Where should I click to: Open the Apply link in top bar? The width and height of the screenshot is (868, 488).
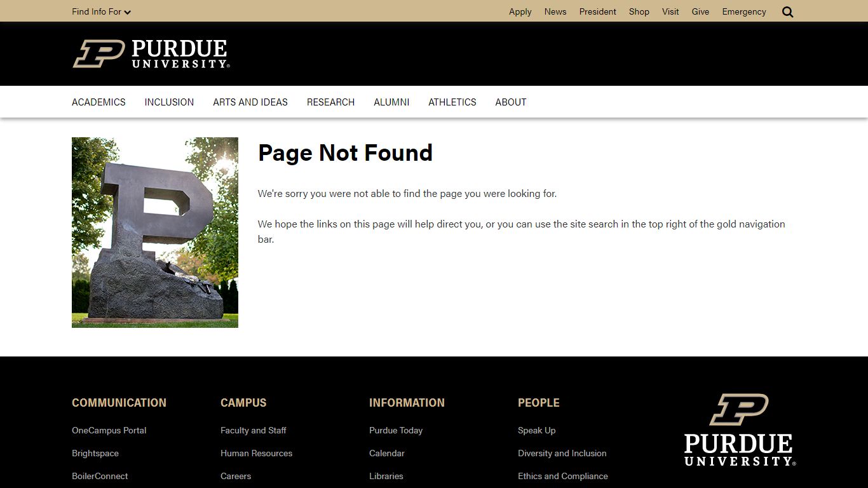pyautogui.click(x=520, y=11)
